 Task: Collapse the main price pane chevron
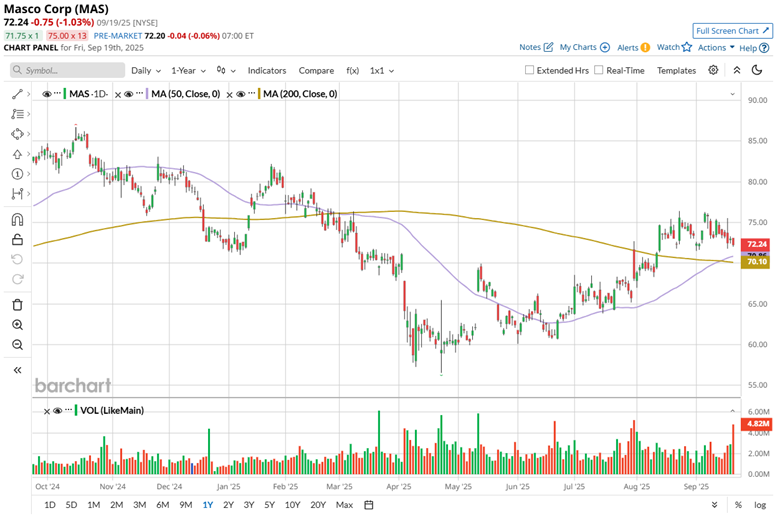[732, 94]
